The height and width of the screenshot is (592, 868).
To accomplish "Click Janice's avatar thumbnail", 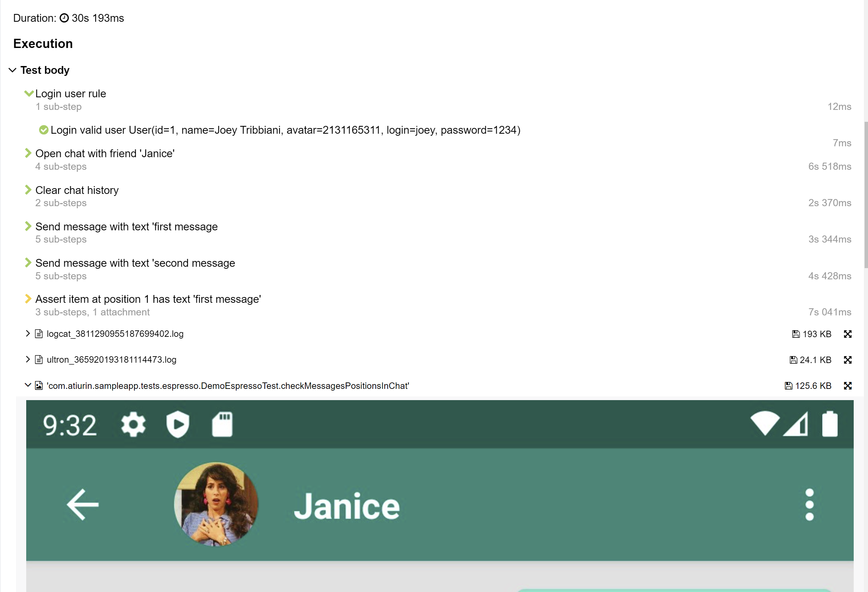I will (x=216, y=504).
